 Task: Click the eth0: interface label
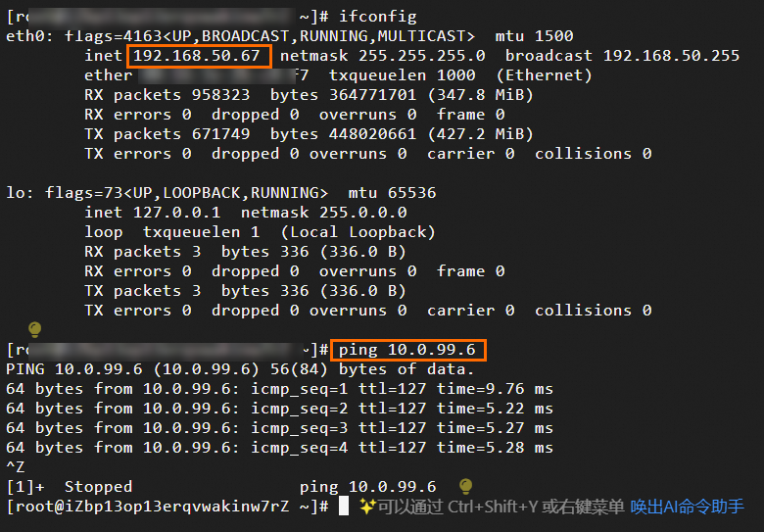tap(29, 36)
